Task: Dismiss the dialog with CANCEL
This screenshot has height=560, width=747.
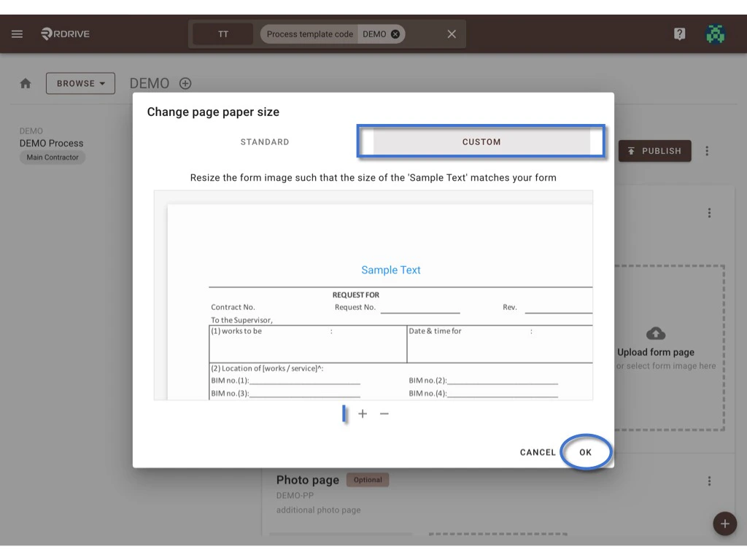Action: point(537,452)
